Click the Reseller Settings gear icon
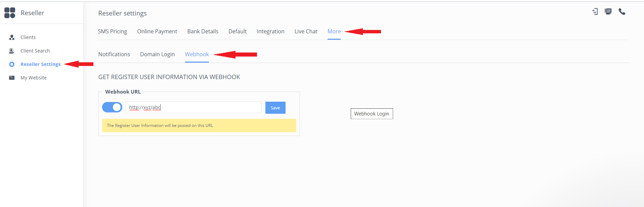This screenshot has width=644, height=207. point(12,64)
